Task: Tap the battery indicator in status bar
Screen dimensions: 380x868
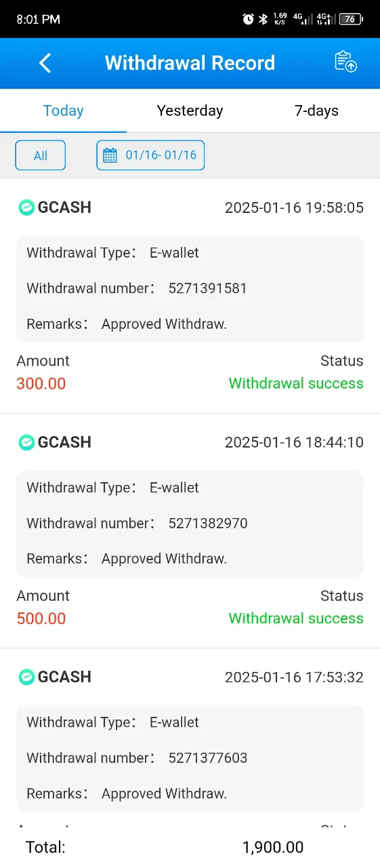Action: 351,19
